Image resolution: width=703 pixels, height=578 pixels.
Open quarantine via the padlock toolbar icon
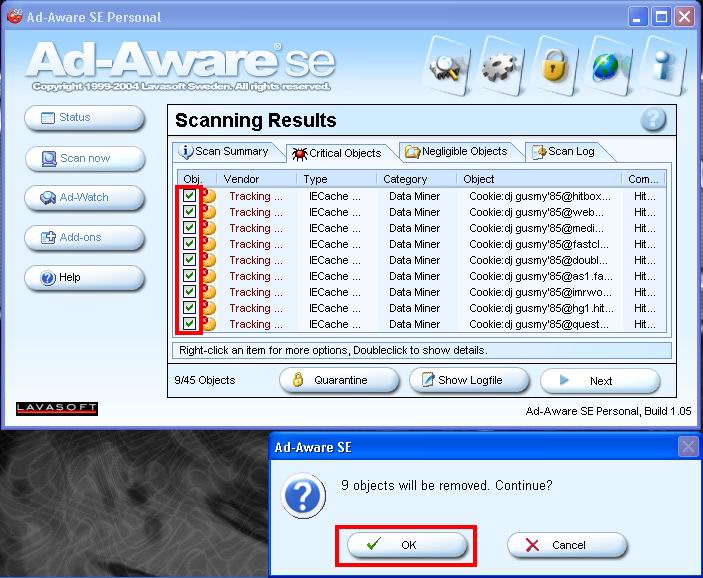[x=554, y=66]
